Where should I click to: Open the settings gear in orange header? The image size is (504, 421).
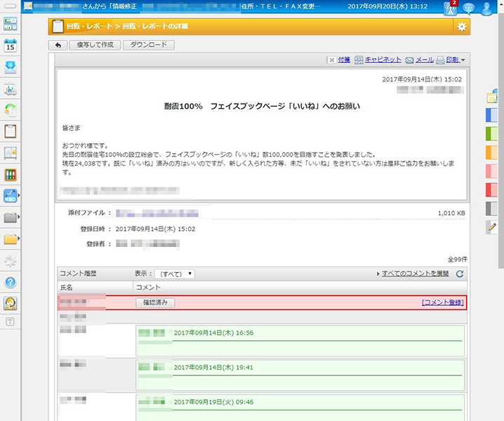pos(461,27)
